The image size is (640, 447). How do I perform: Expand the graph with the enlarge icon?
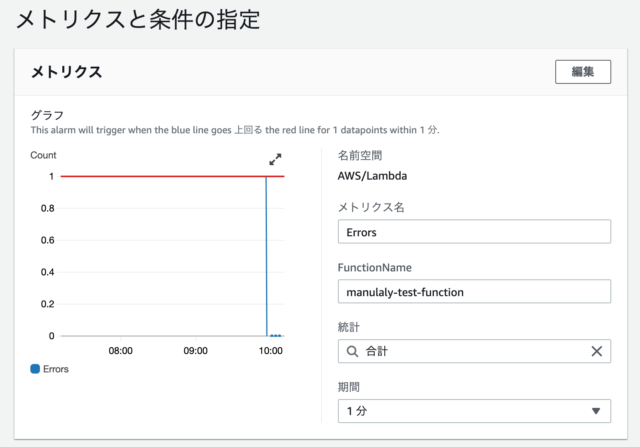click(276, 159)
